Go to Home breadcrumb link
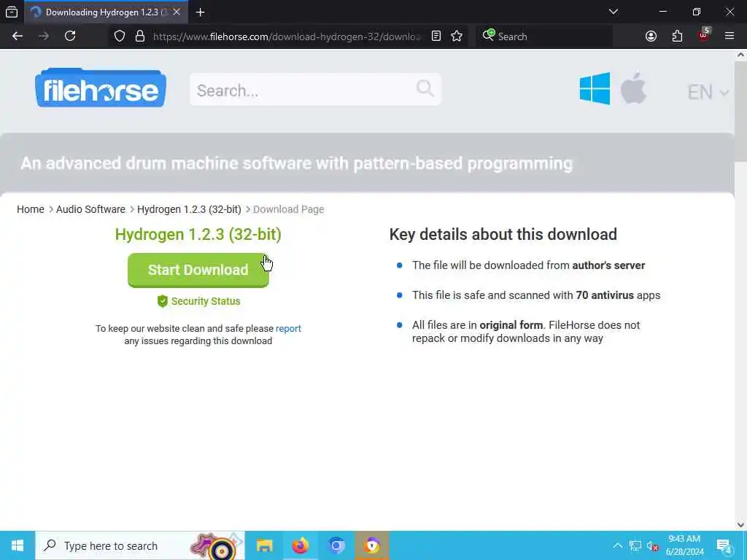This screenshot has height=560, width=747. click(x=31, y=209)
